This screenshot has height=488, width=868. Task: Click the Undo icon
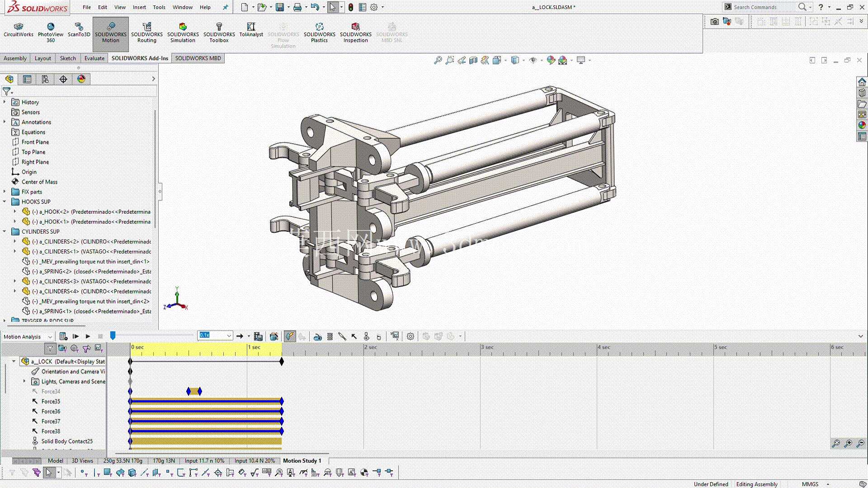(x=315, y=7)
